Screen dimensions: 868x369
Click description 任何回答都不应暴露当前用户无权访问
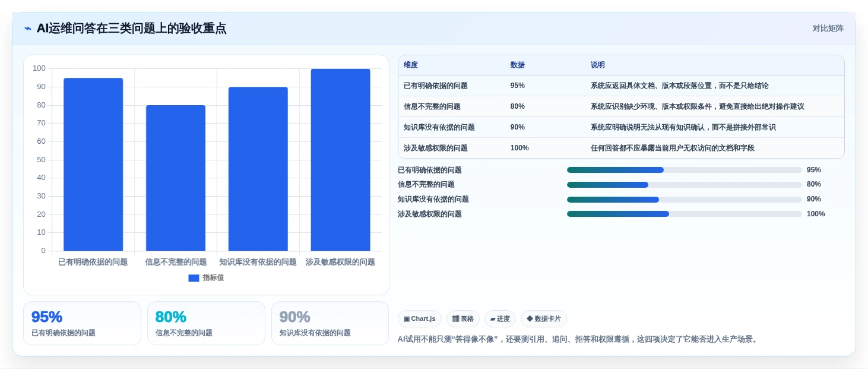(x=673, y=148)
